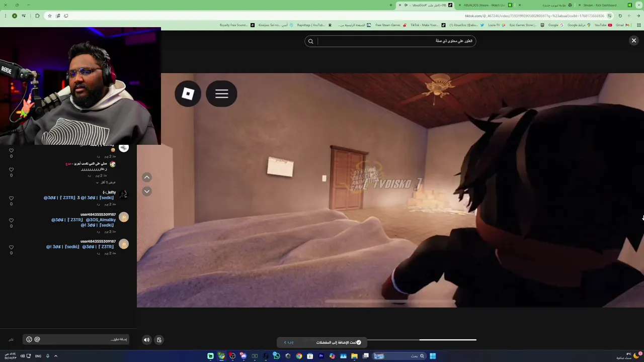Mute the video with the speaker icon

[146, 340]
